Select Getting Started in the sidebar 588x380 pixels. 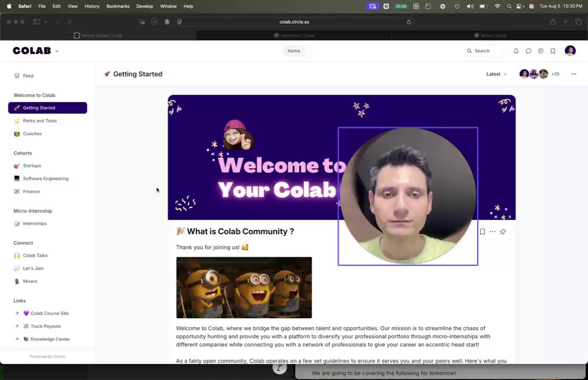click(x=48, y=108)
